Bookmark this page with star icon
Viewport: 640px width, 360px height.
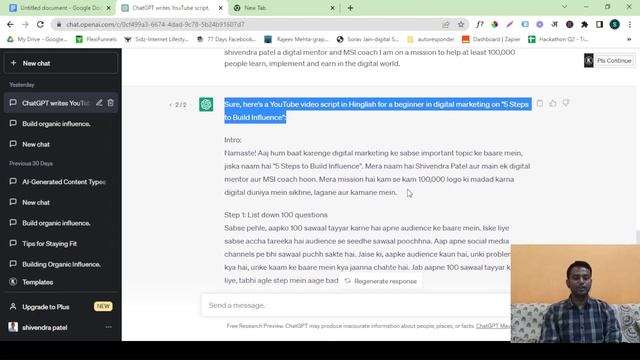(x=461, y=24)
